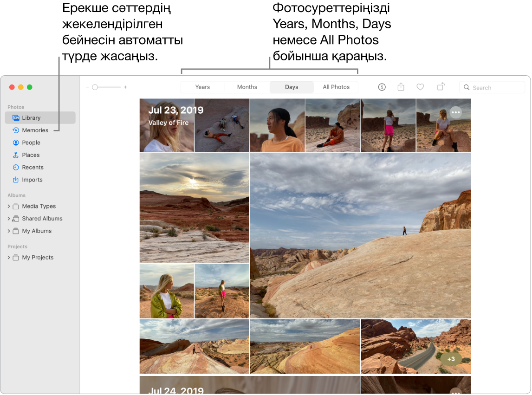The width and height of the screenshot is (532, 395).
Task: Select the My Projects folder
Action: click(x=38, y=258)
